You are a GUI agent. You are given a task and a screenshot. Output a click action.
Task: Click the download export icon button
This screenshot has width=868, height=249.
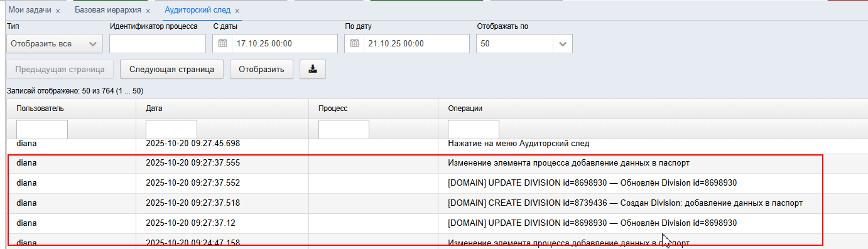(312, 69)
